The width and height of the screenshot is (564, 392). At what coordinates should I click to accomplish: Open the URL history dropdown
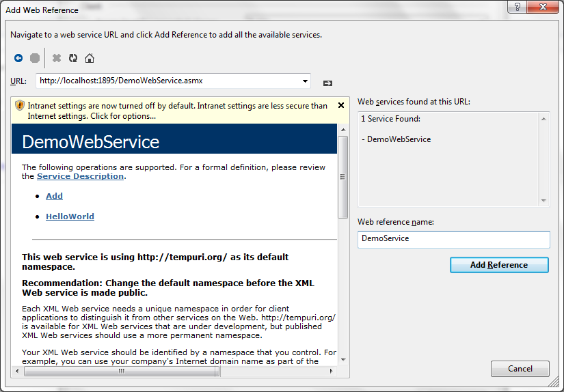[305, 81]
